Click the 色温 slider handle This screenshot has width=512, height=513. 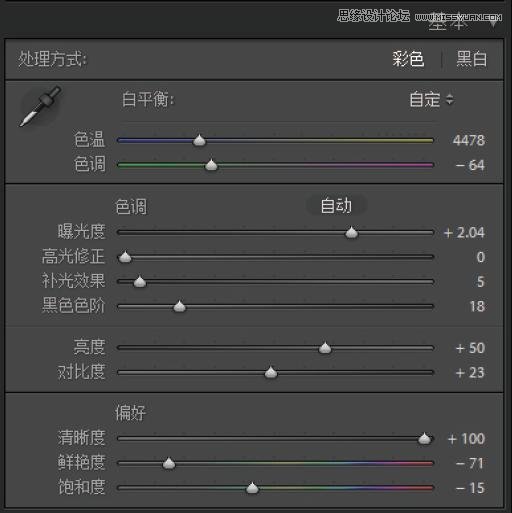pyautogui.click(x=199, y=140)
